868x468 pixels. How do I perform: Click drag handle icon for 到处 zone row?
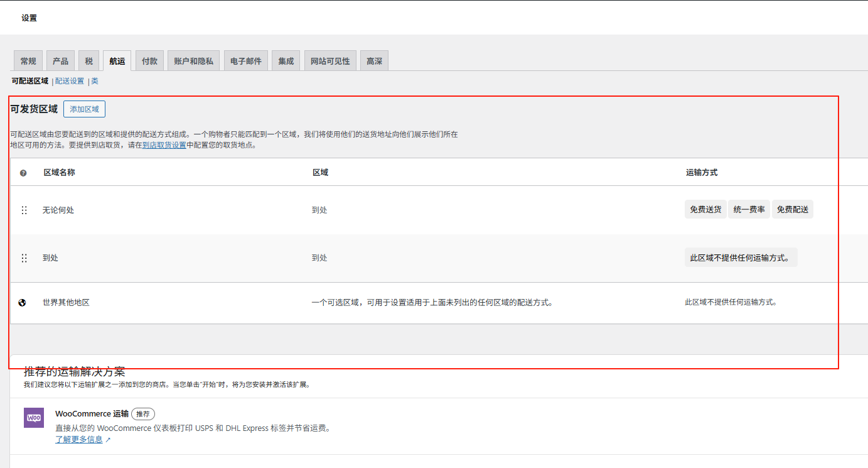24,258
